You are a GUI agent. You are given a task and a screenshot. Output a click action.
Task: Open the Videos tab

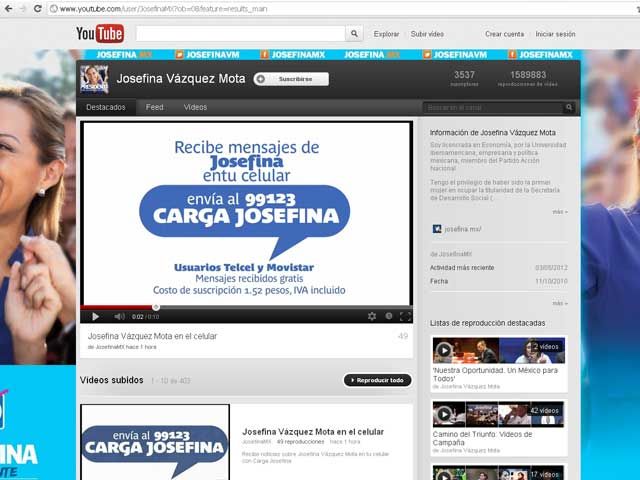point(195,107)
